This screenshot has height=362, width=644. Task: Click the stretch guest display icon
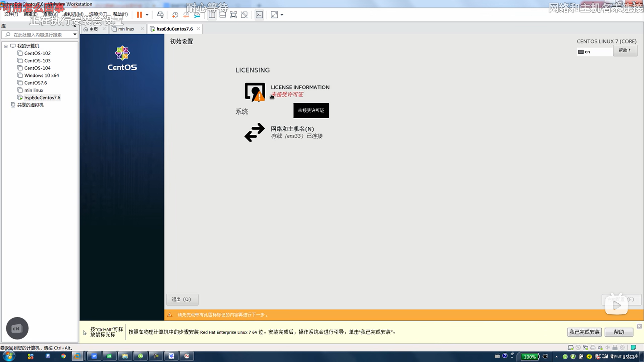[x=274, y=15]
